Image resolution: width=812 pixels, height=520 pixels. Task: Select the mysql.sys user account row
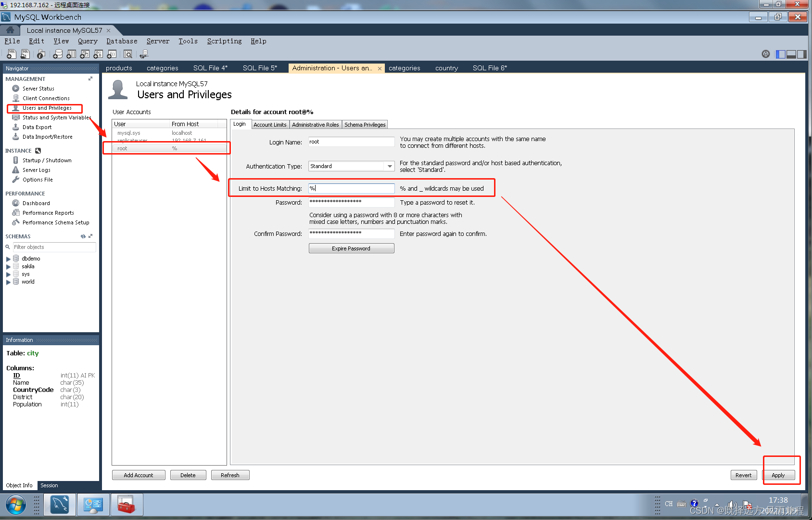[x=169, y=133]
